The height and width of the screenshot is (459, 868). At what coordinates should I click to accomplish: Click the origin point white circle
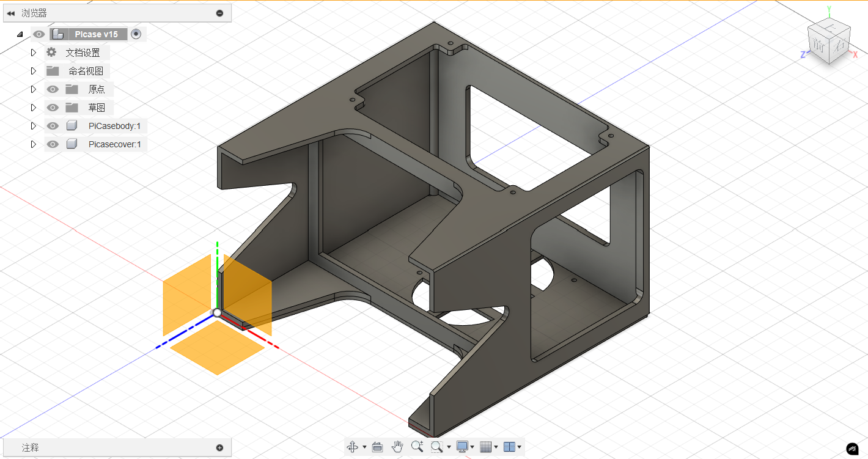point(217,312)
